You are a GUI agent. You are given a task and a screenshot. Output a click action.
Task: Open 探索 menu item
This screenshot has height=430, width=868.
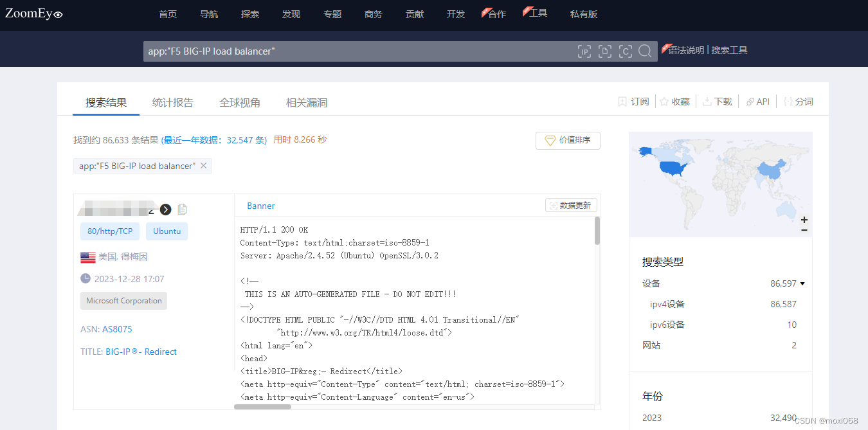point(250,14)
